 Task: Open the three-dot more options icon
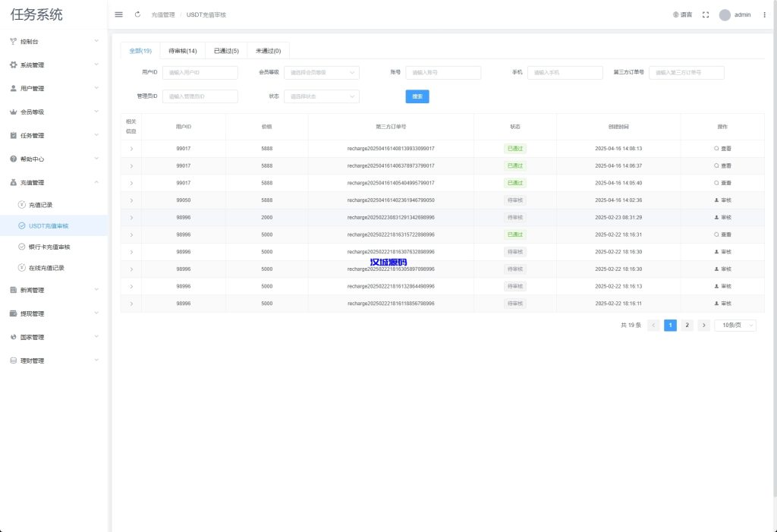(764, 14)
